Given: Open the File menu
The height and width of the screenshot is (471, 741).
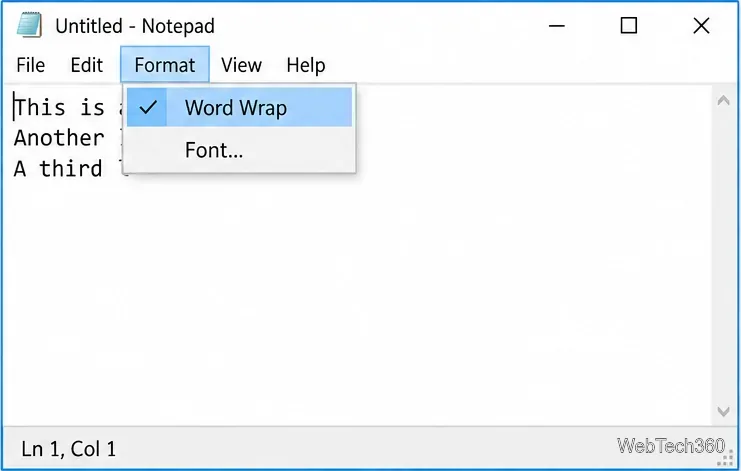Looking at the screenshot, I should point(31,65).
